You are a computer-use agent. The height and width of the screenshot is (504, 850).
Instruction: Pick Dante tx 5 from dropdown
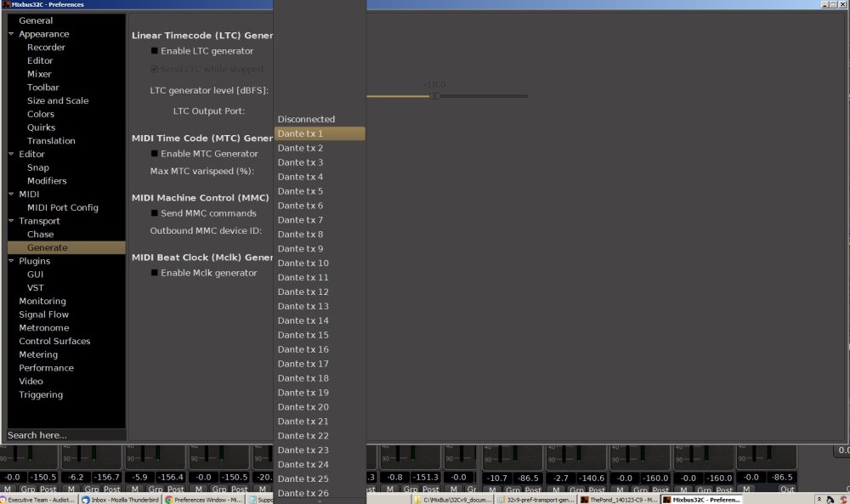(x=320, y=190)
